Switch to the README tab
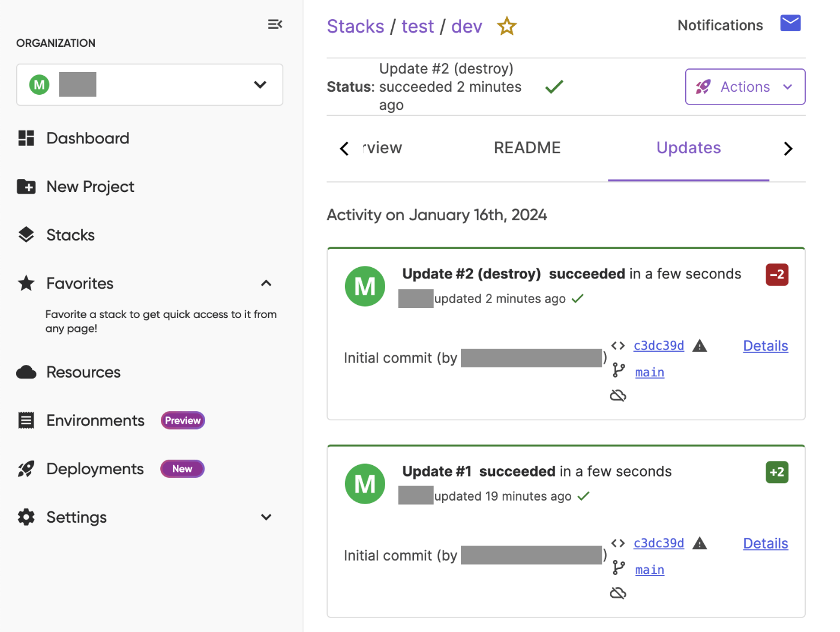Screen dimensions: 840x632 pyautogui.click(x=527, y=148)
